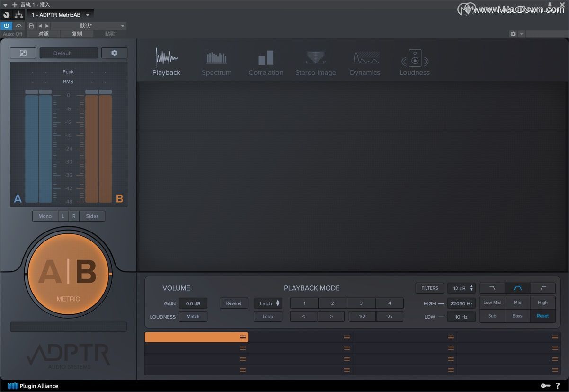Select the Low Mid filter band

coord(492,303)
